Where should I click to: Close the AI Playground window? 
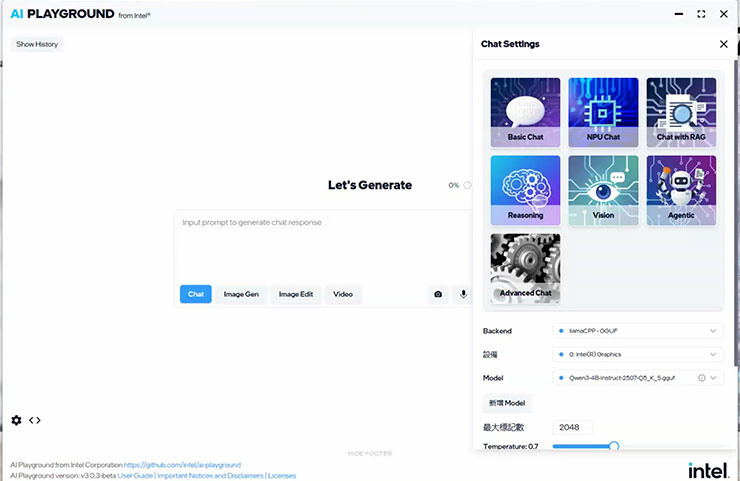click(723, 14)
